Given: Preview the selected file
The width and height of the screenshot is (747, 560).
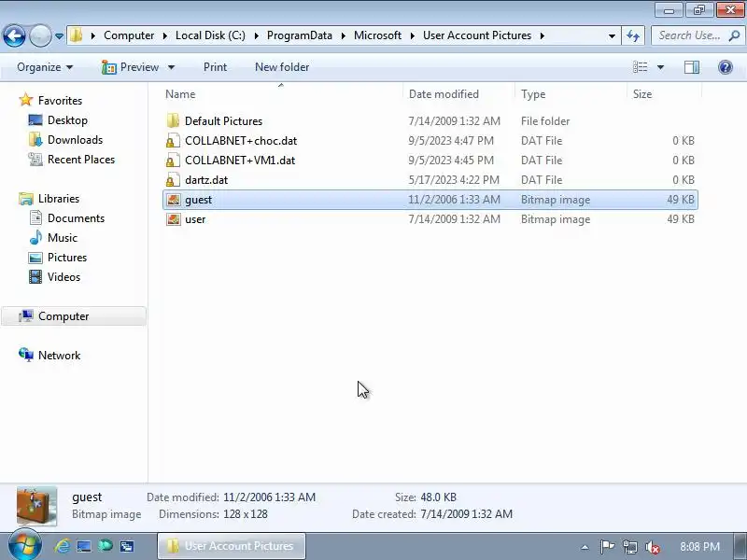Looking at the screenshot, I should pyautogui.click(x=130, y=67).
